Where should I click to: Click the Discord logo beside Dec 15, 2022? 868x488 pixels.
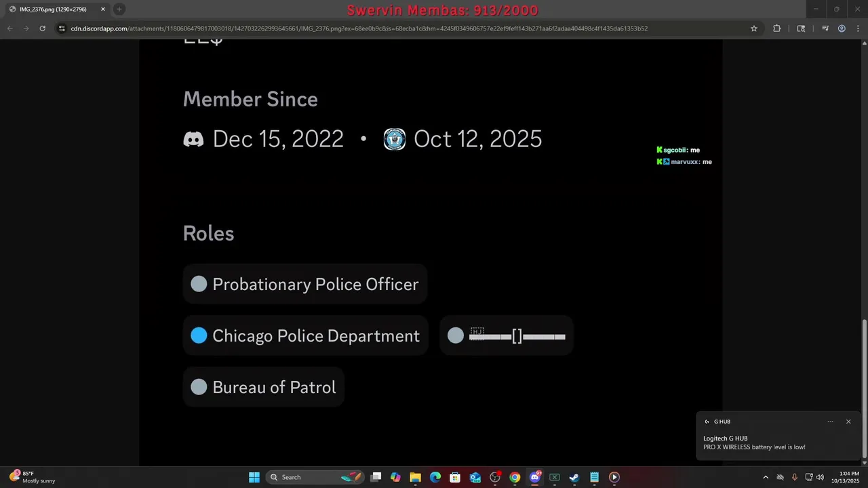coord(193,139)
